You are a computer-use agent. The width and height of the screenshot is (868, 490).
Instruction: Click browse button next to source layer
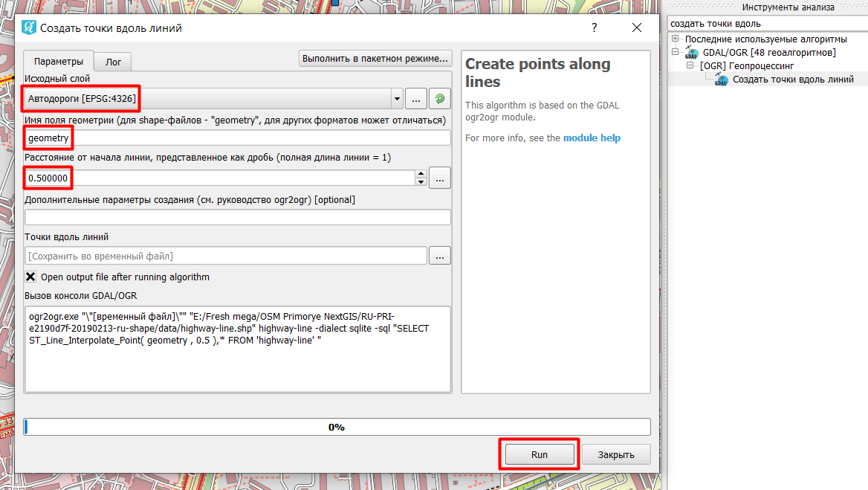coord(416,99)
